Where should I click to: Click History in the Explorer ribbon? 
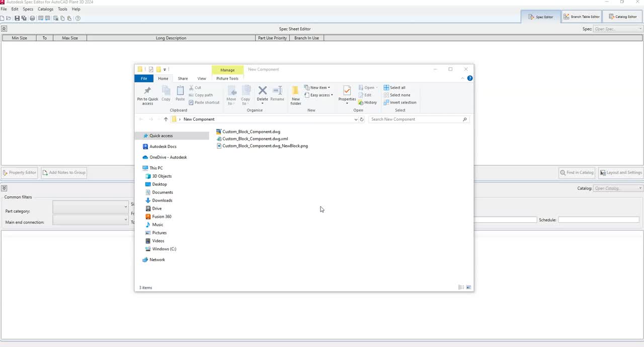(368, 103)
